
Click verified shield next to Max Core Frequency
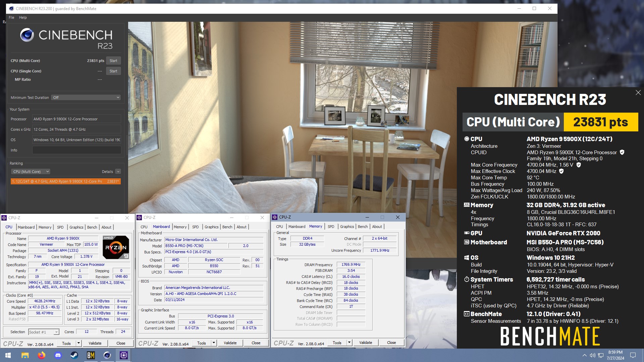click(579, 165)
